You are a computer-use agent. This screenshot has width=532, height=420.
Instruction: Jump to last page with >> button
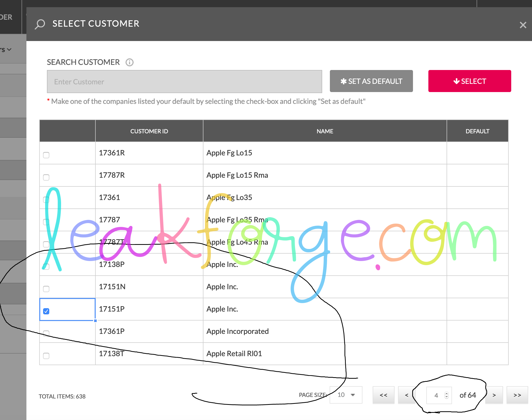517,395
